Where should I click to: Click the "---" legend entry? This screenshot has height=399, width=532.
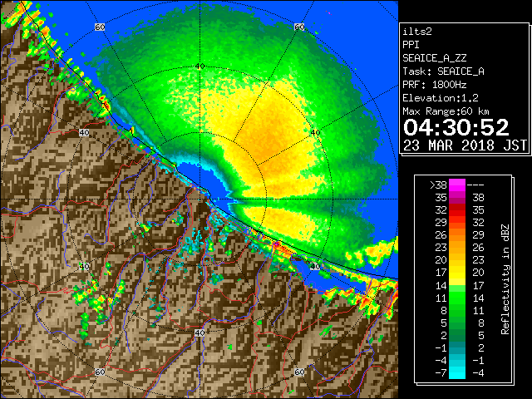tap(475, 185)
